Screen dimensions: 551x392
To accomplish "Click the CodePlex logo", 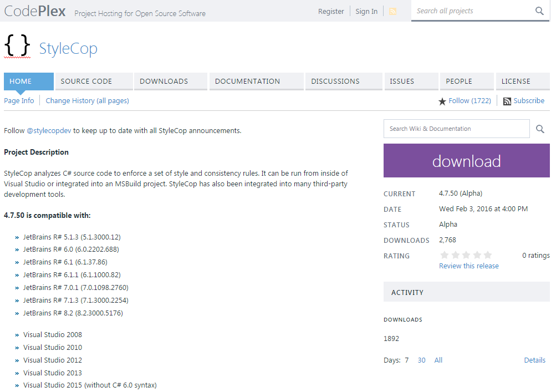I will 35,11.
